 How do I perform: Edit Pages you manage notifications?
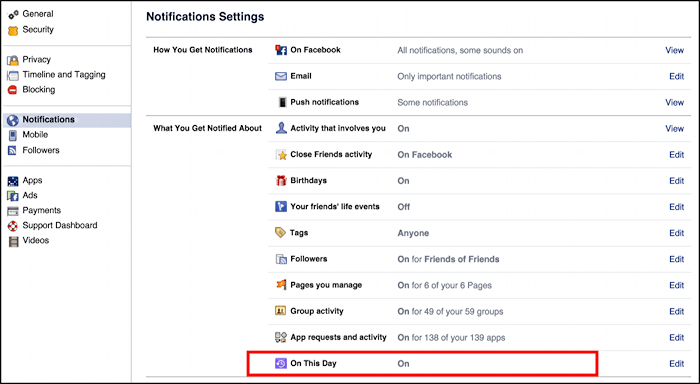676,285
